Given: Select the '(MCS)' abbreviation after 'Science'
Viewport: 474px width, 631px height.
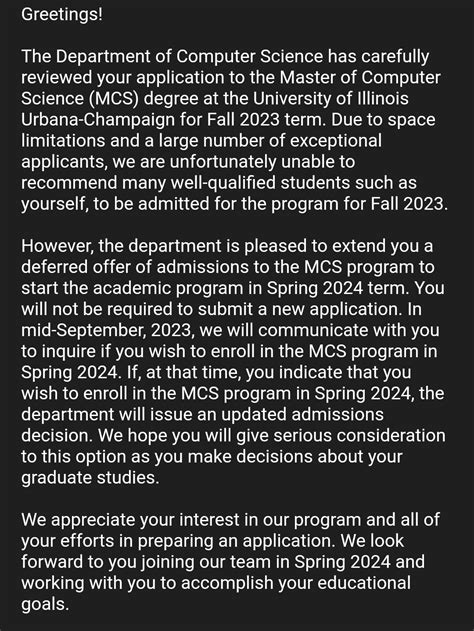Looking at the screenshot, I should (x=112, y=99).
